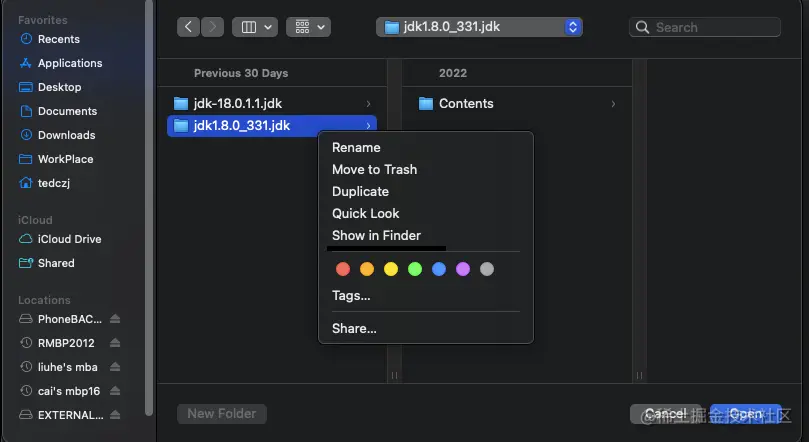The width and height of the screenshot is (809, 442).
Task: Apply the green tag color
Action: point(415,269)
